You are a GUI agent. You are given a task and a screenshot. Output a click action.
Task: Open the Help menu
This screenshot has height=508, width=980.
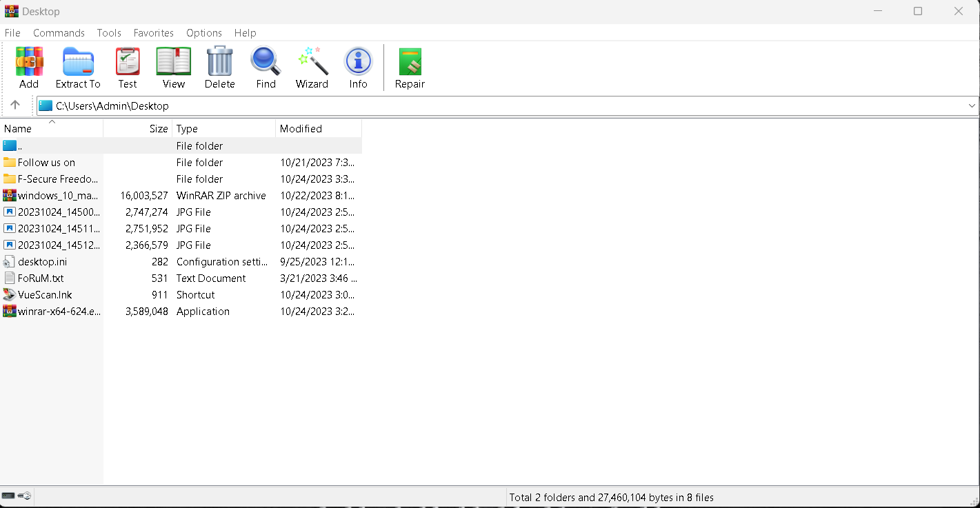[245, 32]
